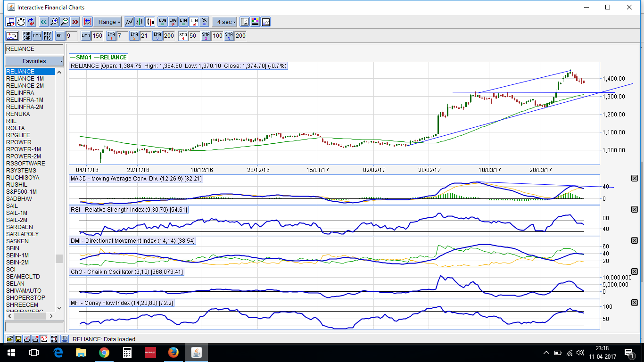Toggle the SMA 3 overlay button
This screenshot has width=644, height=362.
coord(229,35)
